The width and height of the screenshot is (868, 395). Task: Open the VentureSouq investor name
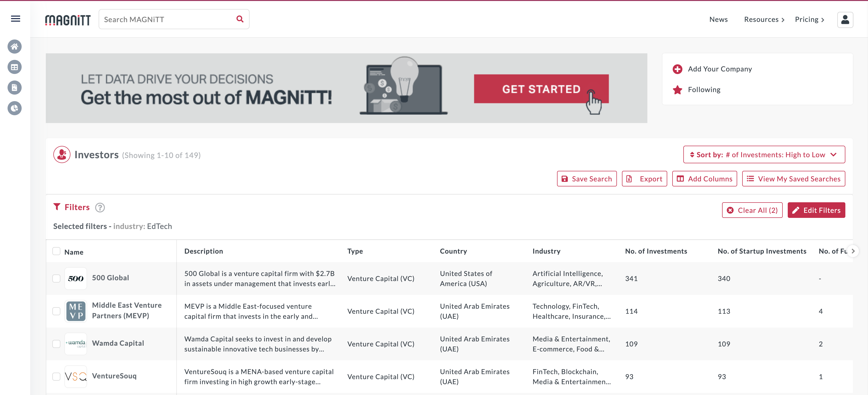pos(114,376)
